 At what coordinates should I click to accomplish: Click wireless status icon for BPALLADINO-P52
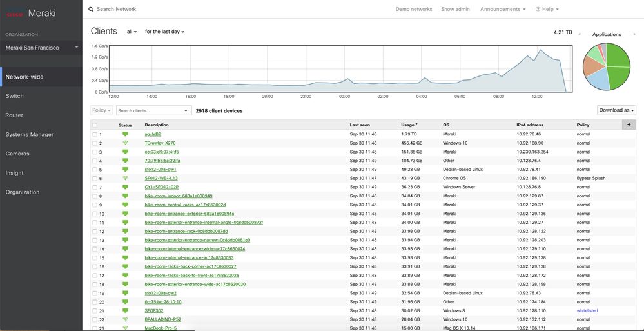point(125,319)
